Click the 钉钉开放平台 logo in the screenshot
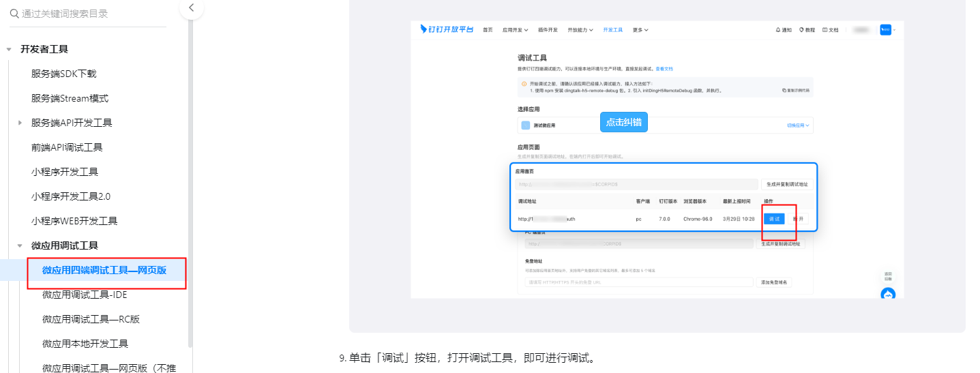The image size is (980, 373). (x=447, y=30)
